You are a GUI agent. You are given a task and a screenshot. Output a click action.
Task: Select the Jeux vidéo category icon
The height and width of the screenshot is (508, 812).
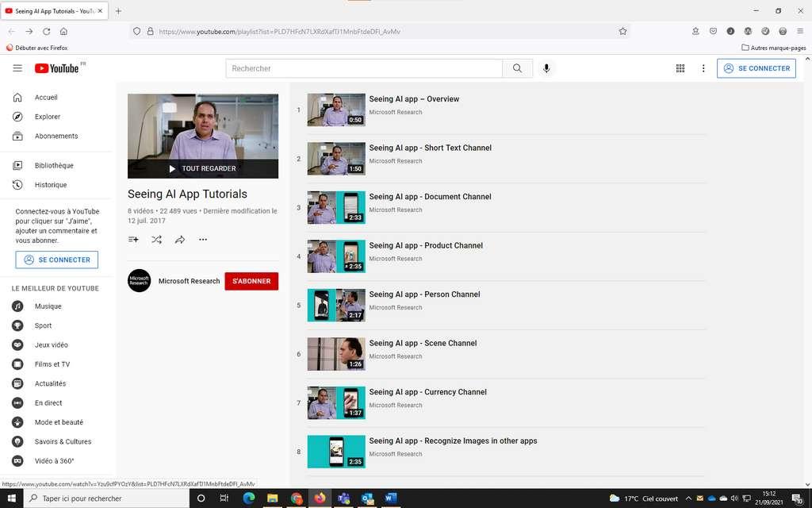tap(17, 344)
